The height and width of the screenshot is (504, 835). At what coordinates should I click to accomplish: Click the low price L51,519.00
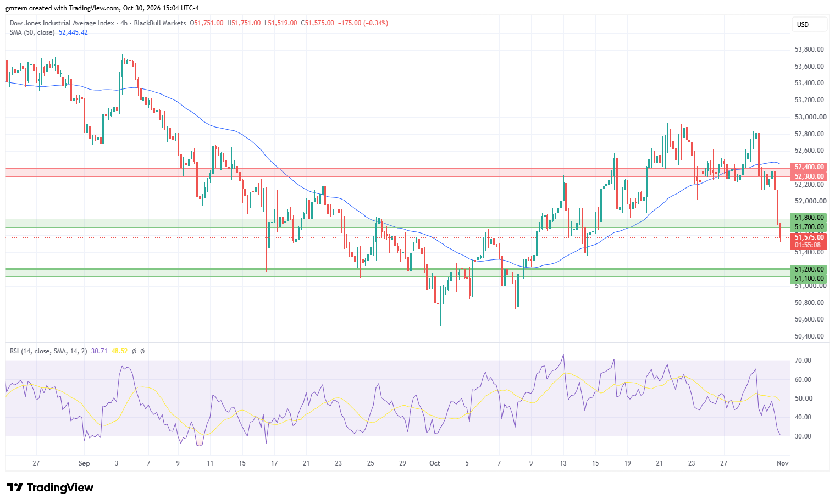[281, 23]
